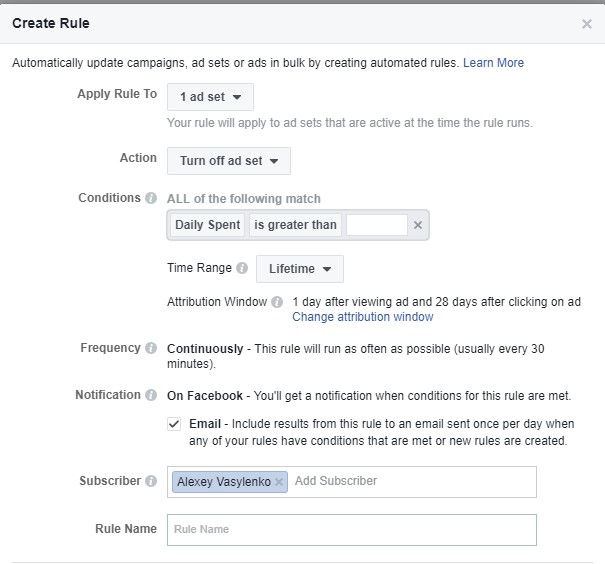Open the Lifetime time range dropdown

tap(300, 269)
